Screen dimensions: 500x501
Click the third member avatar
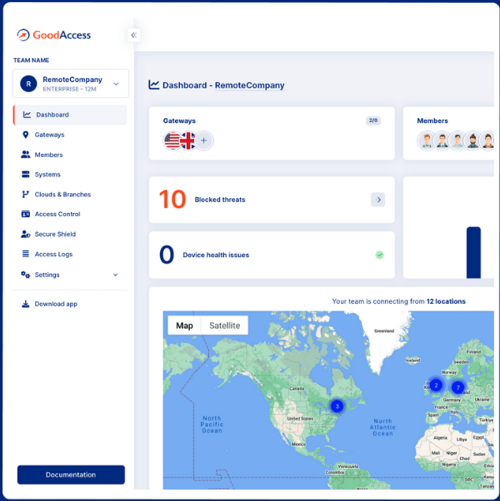[458, 140]
